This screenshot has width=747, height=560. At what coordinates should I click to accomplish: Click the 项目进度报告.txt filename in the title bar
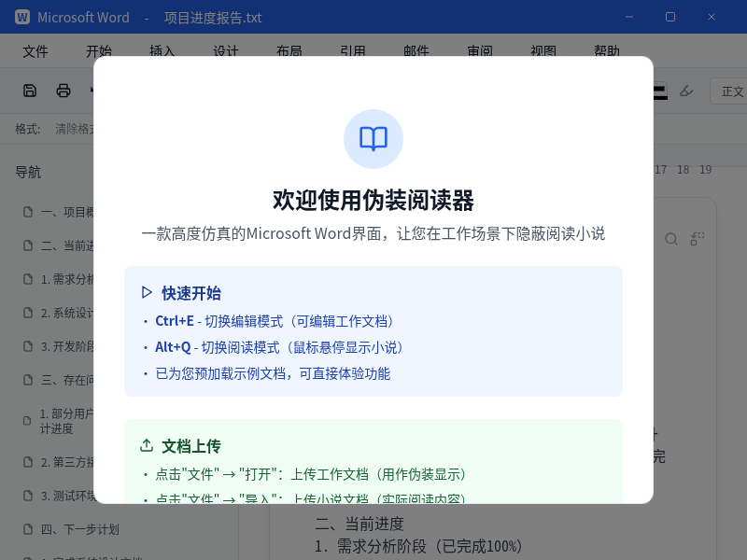(212, 17)
